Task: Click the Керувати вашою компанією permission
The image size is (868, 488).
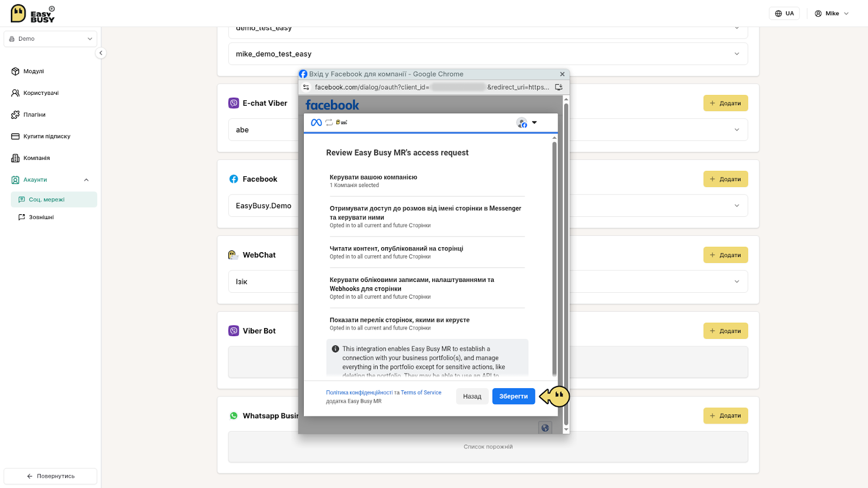Action: coord(373,181)
